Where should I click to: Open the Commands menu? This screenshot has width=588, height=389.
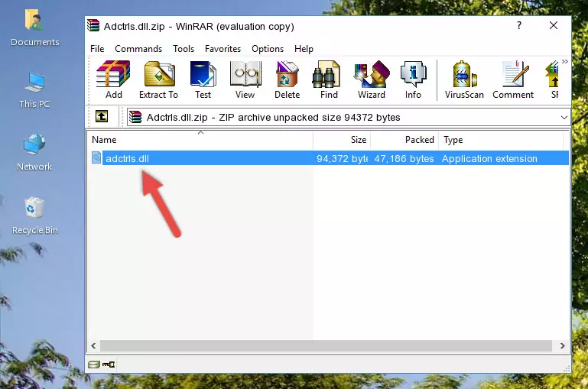pos(138,49)
